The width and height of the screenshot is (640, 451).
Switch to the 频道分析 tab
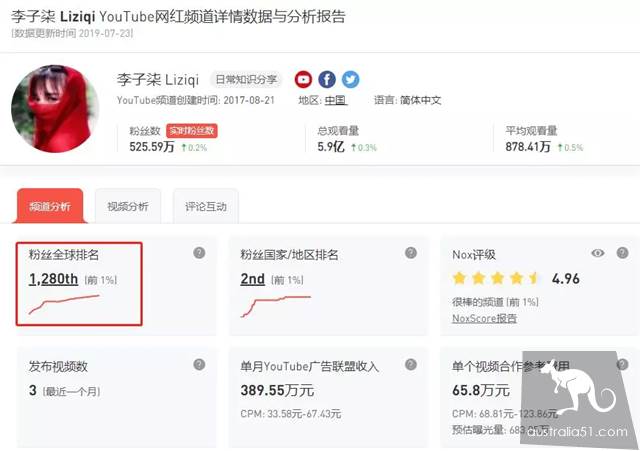click(x=50, y=206)
